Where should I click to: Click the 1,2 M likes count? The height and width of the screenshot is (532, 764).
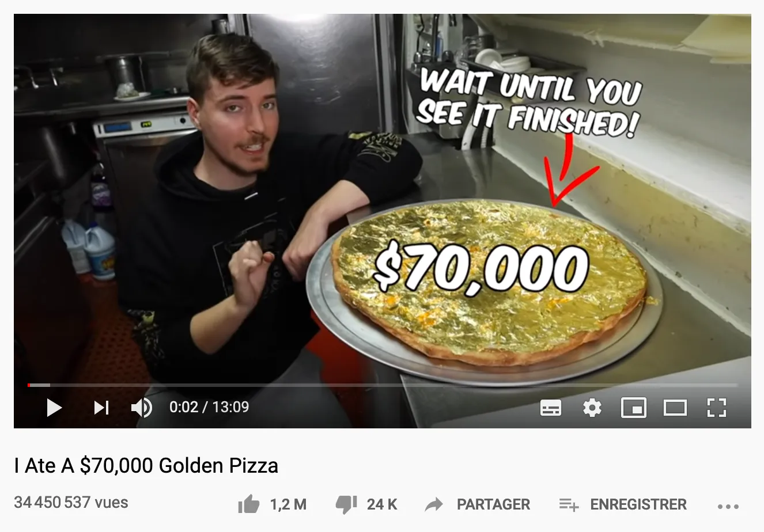point(288,505)
